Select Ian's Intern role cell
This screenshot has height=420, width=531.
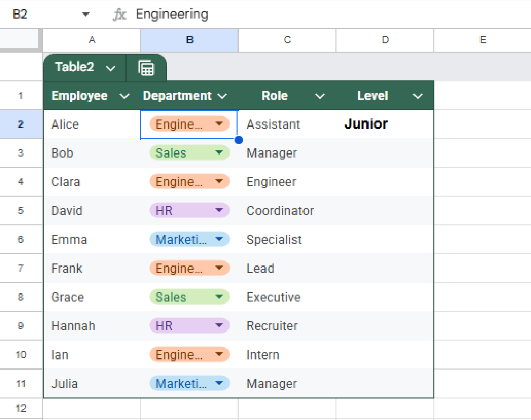click(287, 354)
